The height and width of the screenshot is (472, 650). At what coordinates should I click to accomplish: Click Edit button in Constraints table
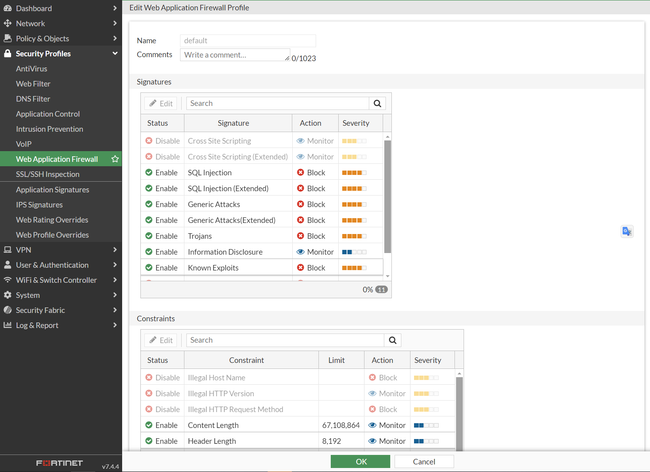(x=160, y=340)
